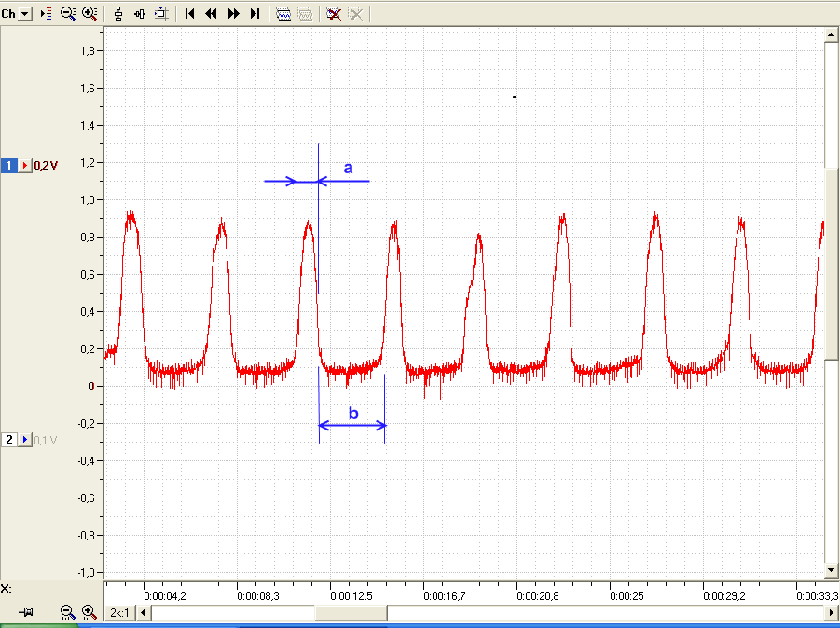Click the -1,0 voltage axis label
This screenshot has width=840, height=628.
[x=87, y=573]
